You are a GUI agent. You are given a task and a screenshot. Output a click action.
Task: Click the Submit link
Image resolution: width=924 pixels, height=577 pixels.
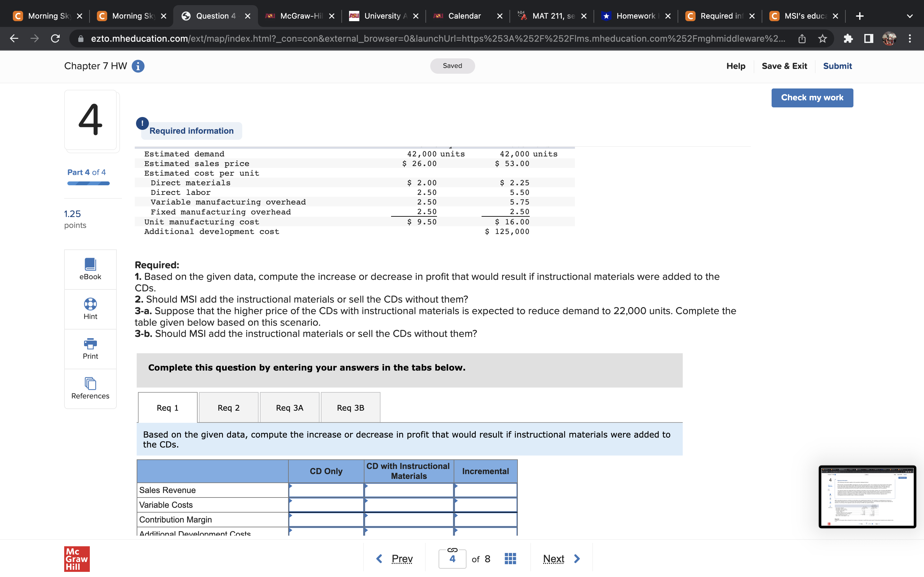(837, 66)
